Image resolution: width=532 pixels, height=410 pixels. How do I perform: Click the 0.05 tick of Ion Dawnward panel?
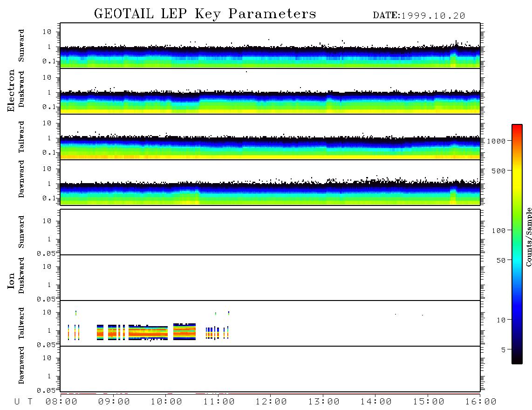pos(46,390)
